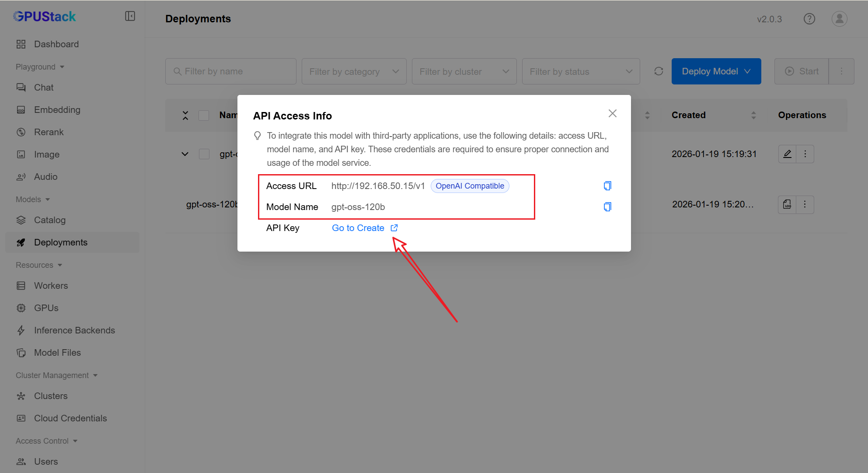Click the Filter by name input field
This screenshot has height=473, width=868.
pyautogui.click(x=231, y=71)
